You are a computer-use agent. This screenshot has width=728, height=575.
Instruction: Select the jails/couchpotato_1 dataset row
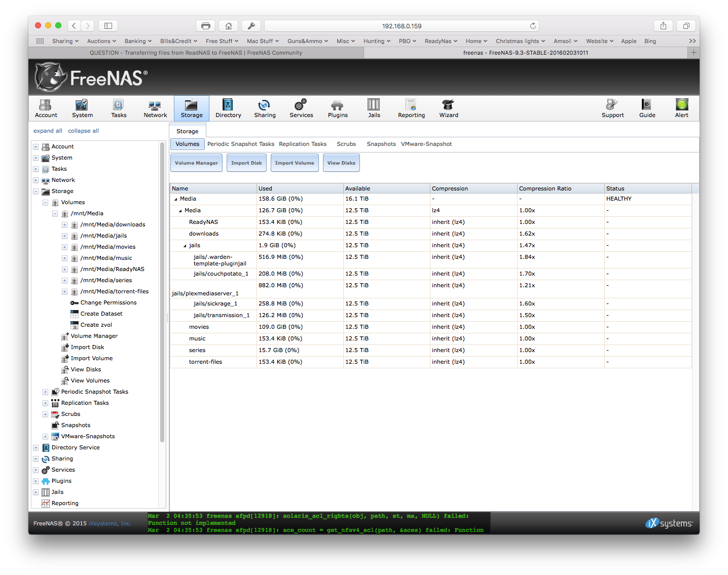pyautogui.click(x=431, y=274)
